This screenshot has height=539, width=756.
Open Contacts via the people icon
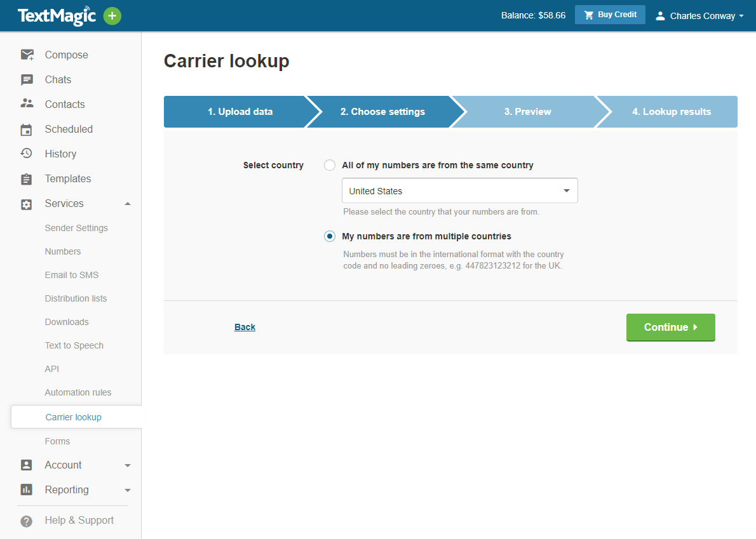click(x=26, y=103)
